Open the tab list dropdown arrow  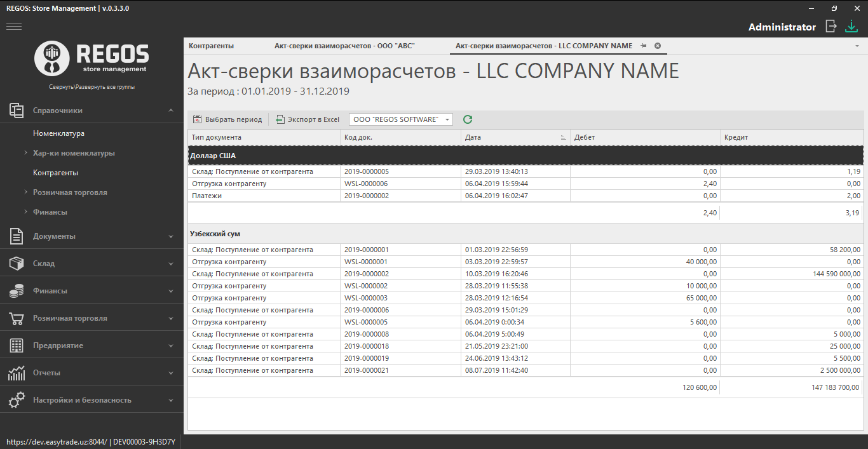tap(858, 46)
